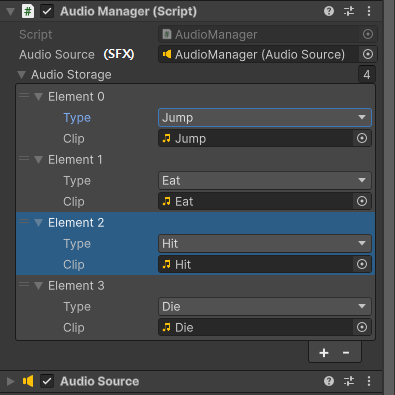Open object picker for Audio Source field
This screenshot has width=395, height=395.
[368, 54]
